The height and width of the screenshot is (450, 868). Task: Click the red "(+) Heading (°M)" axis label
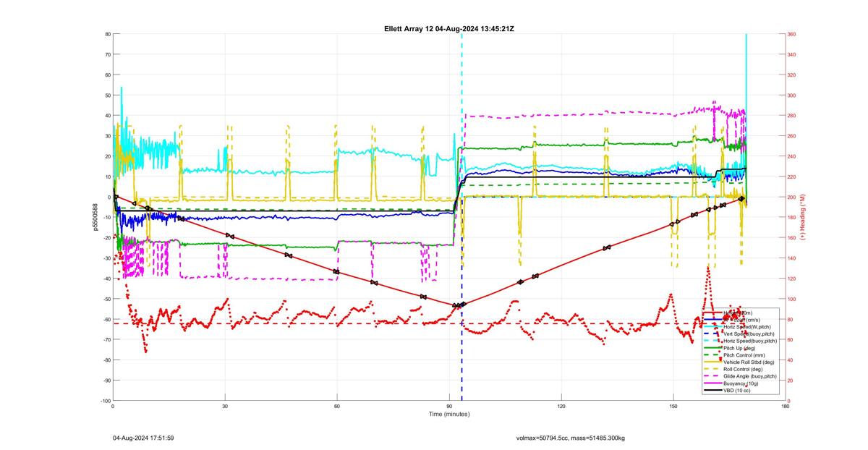(802, 217)
